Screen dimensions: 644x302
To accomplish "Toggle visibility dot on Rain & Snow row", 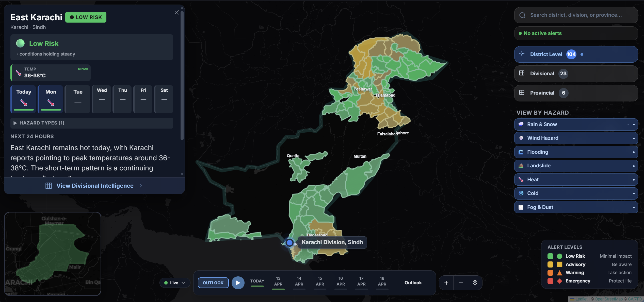I will pyautogui.click(x=634, y=124).
